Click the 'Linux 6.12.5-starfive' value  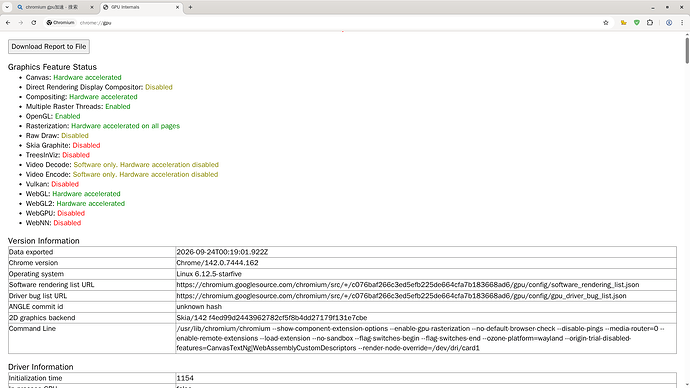[209, 274]
